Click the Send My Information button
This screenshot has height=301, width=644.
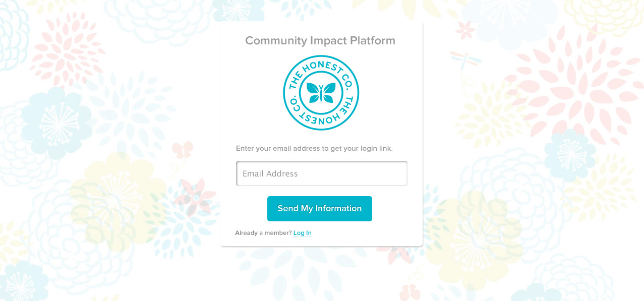pos(320,209)
